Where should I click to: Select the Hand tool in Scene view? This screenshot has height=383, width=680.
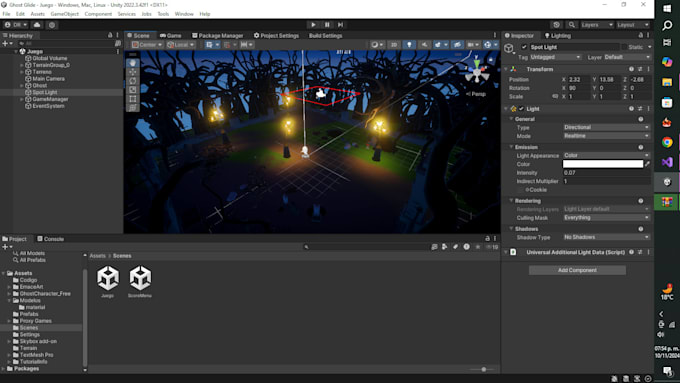tap(133, 63)
